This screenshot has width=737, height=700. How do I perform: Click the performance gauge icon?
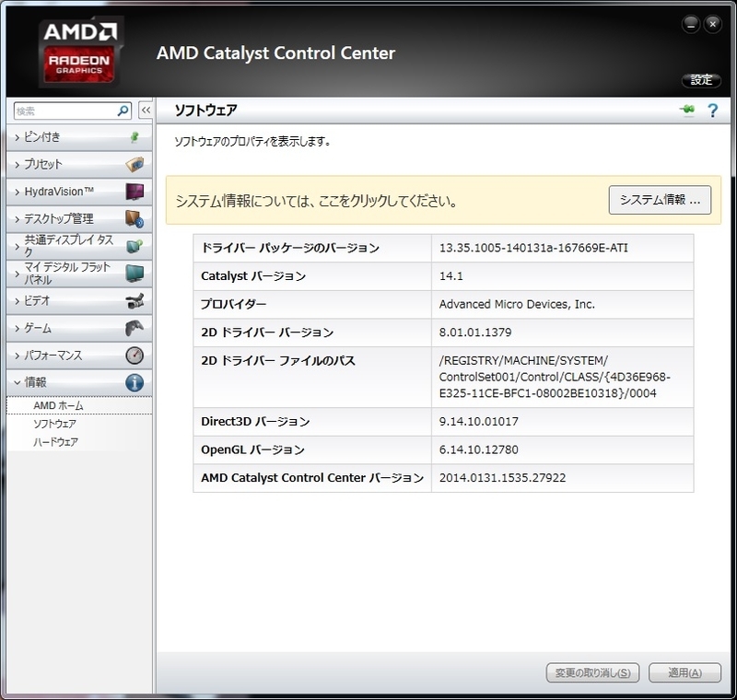pos(135,356)
